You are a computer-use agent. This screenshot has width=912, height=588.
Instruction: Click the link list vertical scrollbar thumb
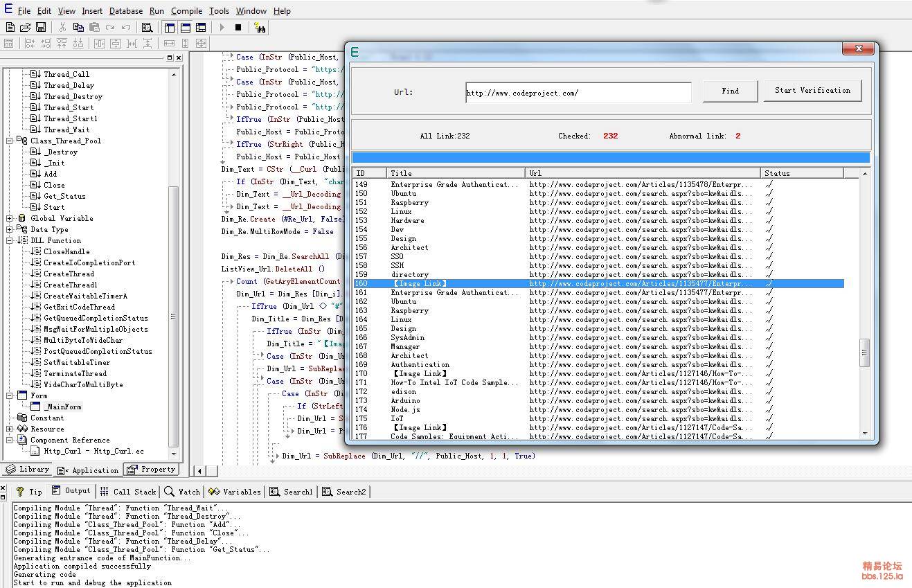coord(864,352)
